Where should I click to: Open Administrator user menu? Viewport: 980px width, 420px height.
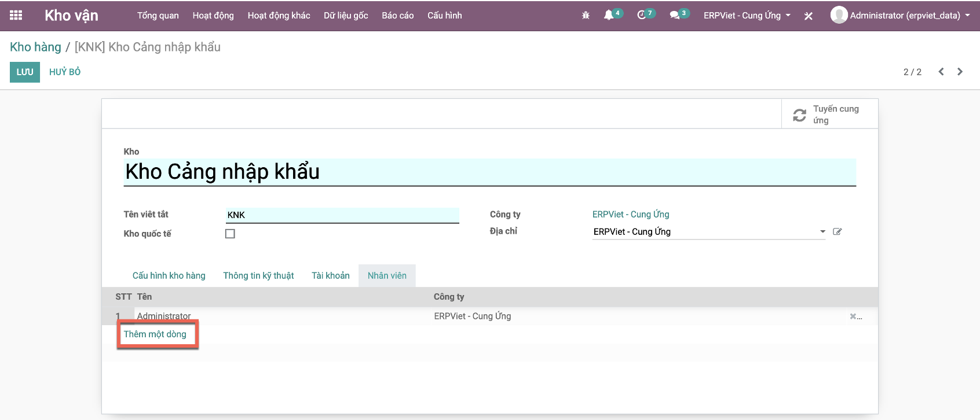point(901,16)
